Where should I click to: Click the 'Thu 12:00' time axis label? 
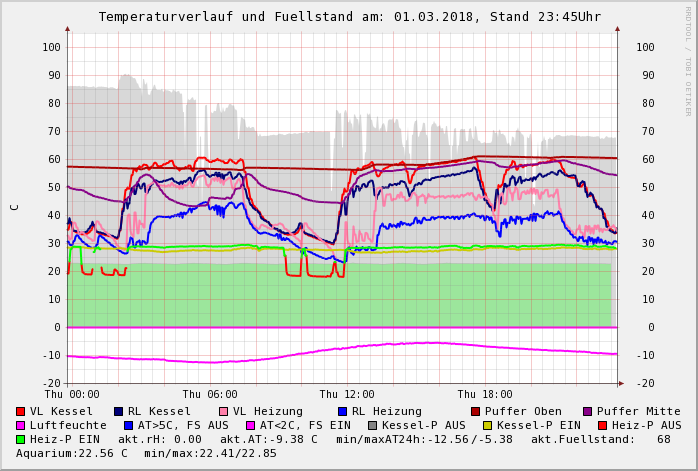[x=347, y=394]
